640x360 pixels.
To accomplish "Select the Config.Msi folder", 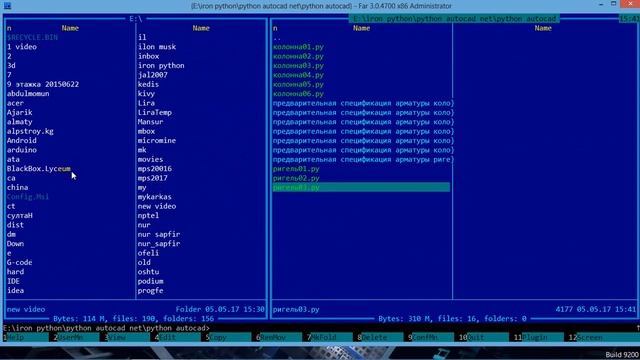I will point(28,197).
